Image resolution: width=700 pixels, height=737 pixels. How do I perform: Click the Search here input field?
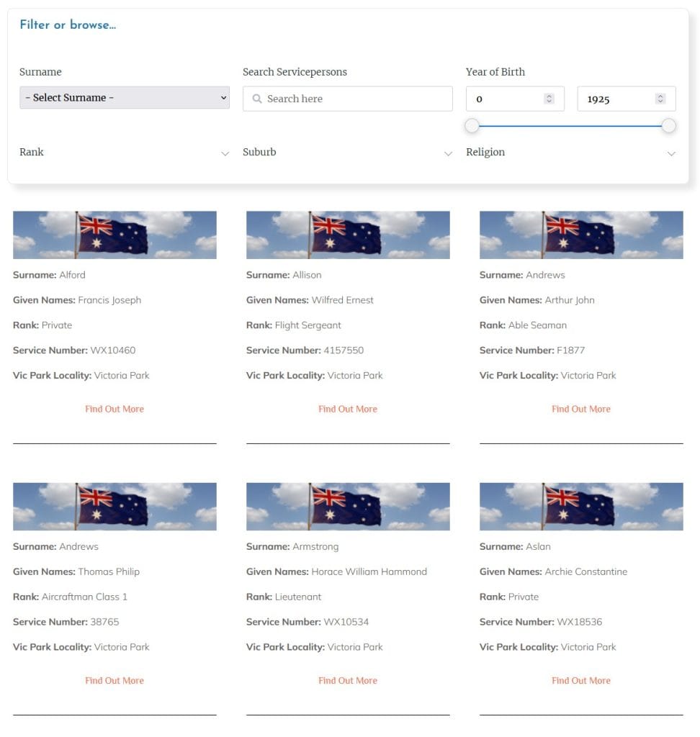pyautogui.click(x=347, y=99)
